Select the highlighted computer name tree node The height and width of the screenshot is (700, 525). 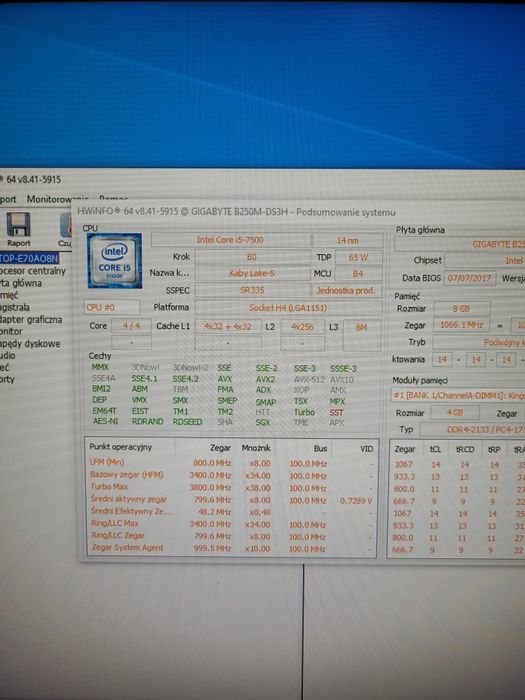pos(29,258)
